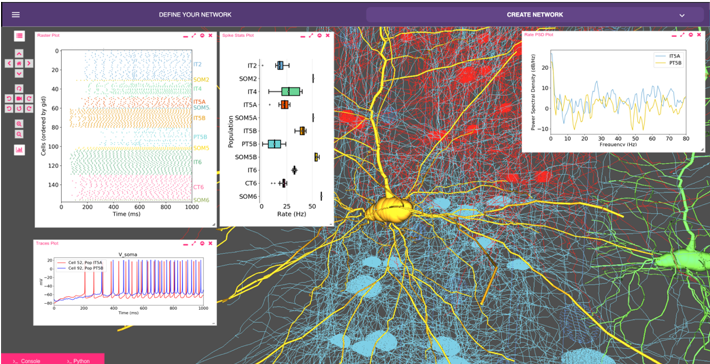
Task: Zoom out of the 3D network
Action: [x=19, y=134]
